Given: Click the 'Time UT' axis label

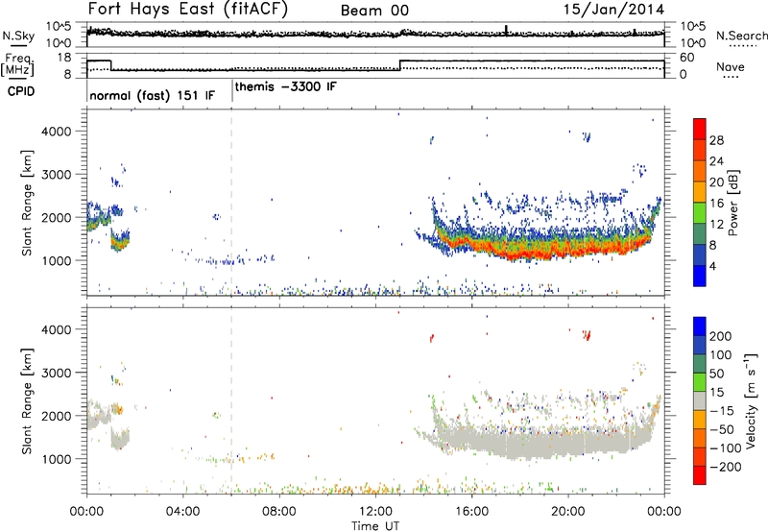Looking at the screenshot, I should click(375, 526).
